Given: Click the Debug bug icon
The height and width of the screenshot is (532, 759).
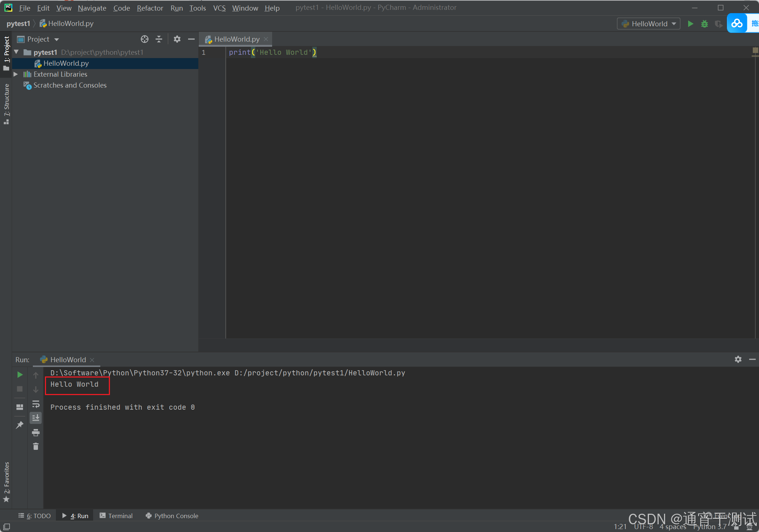Looking at the screenshot, I should (705, 24).
